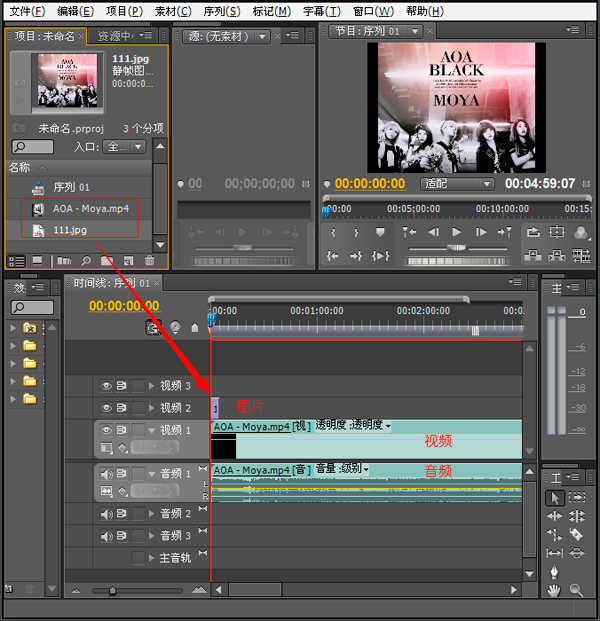Image resolution: width=600 pixels, height=621 pixels.
Task: Select the Zoom magnifier tool
Action: click(x=576, y=591)
